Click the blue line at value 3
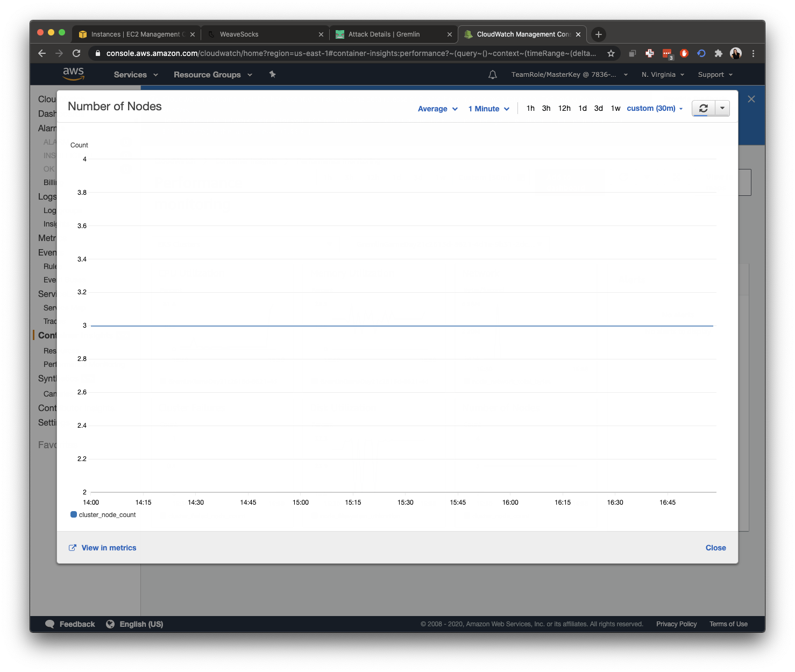Screen dimensions: 795x672 point(402,326)
